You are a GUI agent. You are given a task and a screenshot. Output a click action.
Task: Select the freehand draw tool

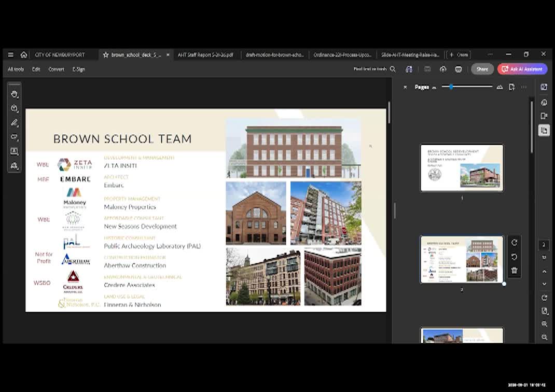14,137
